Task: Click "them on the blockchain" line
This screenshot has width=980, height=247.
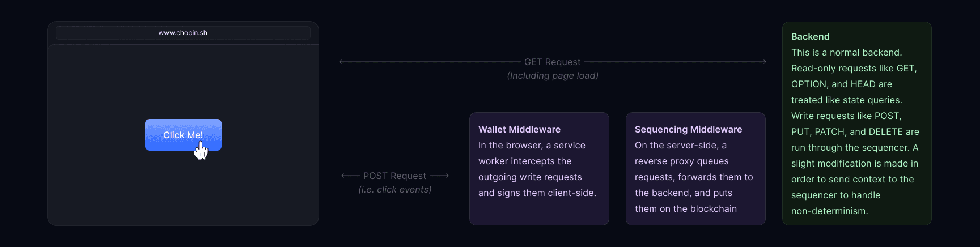Action: coord(685,208)
